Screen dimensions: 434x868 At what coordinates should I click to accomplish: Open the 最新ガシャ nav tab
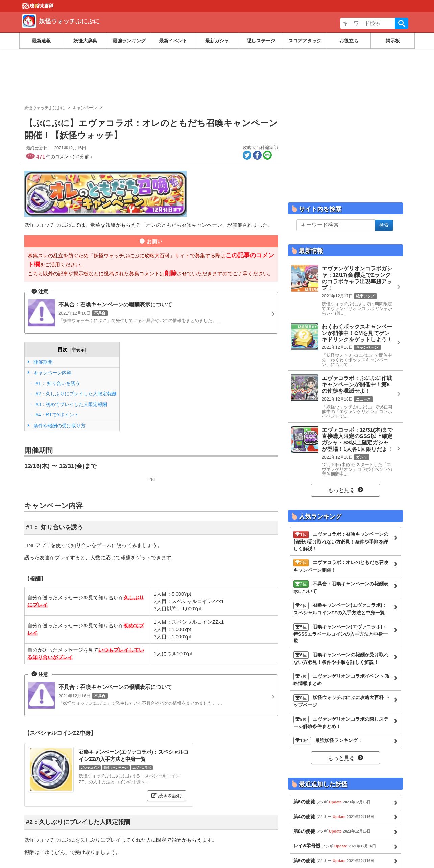point(217,41)
